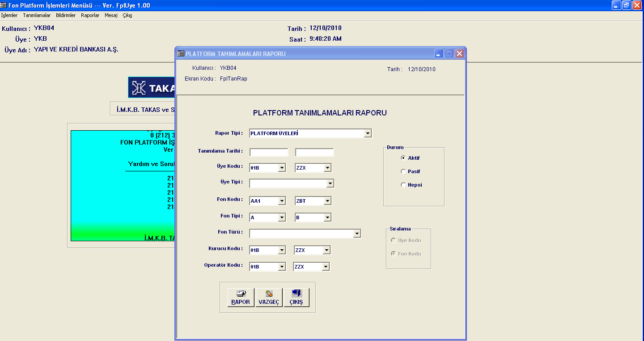
Task: Click the VAZGEÇ button
Action: coord(269,298)
